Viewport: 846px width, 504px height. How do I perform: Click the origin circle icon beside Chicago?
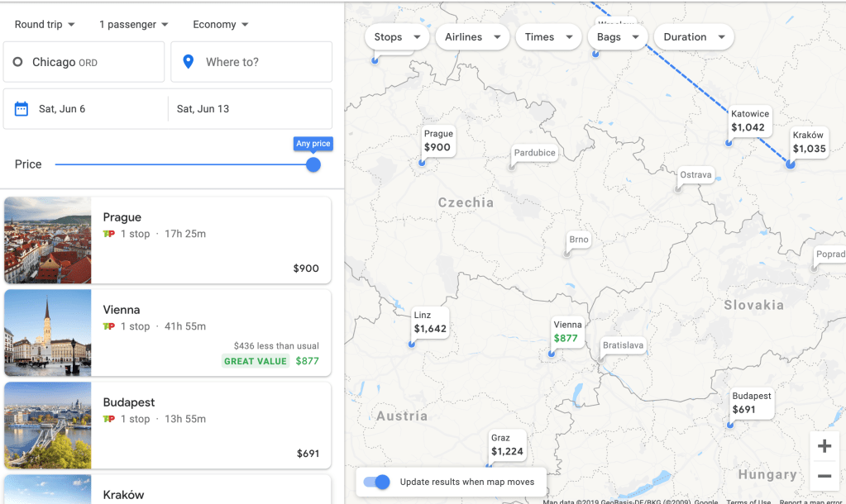(x=18, y=62)
